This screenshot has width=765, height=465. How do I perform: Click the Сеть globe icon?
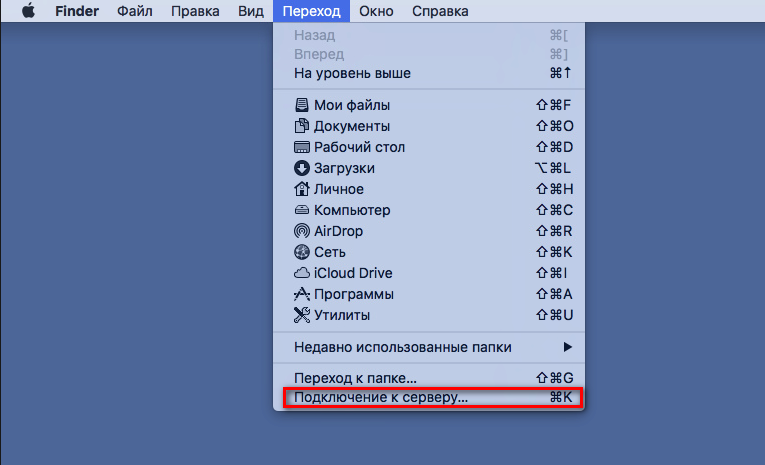tap(302, 252)
